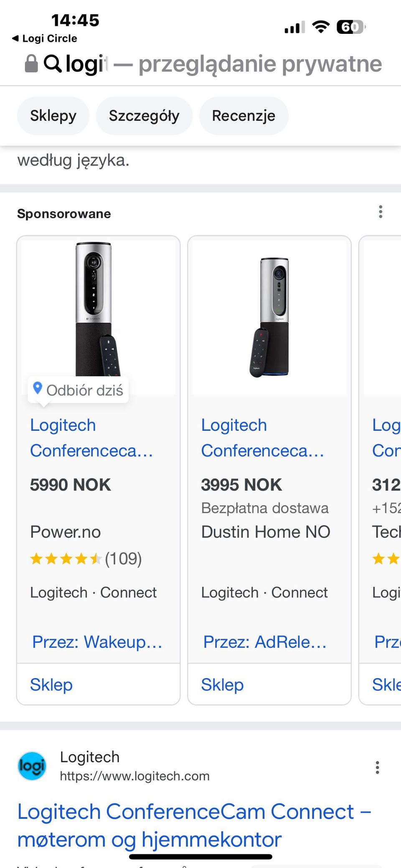Tap Sklep under the Power.no listing

pos(51,685)
